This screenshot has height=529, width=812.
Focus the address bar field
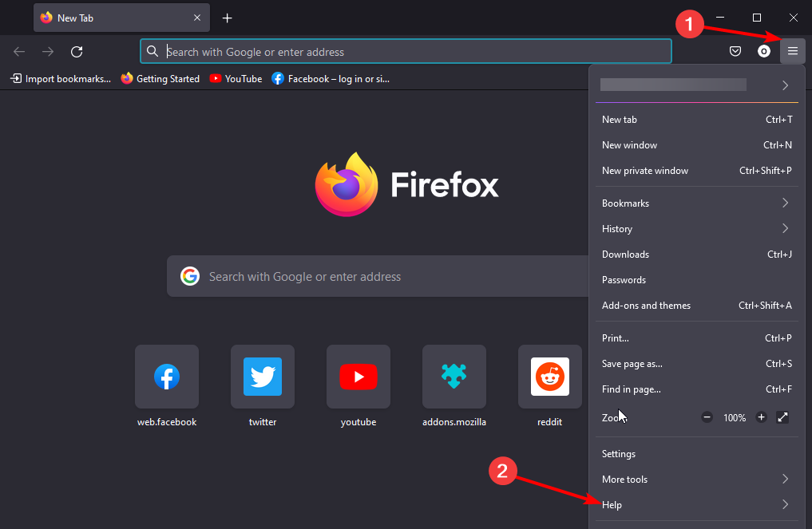[406, 51]
